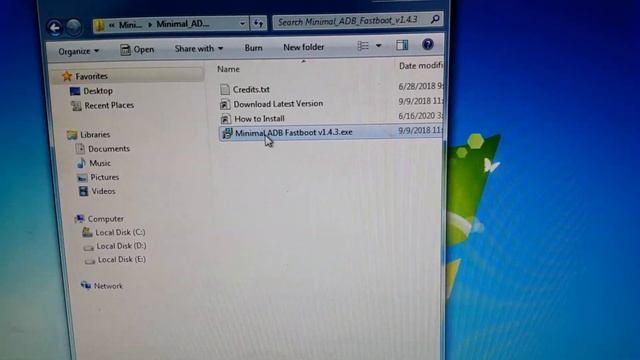
Task: Select Computer in navigation pane
Action: point(106,219)
